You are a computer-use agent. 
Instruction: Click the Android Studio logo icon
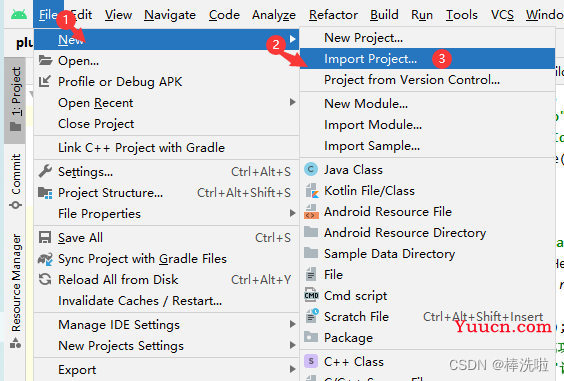[19, 14]
